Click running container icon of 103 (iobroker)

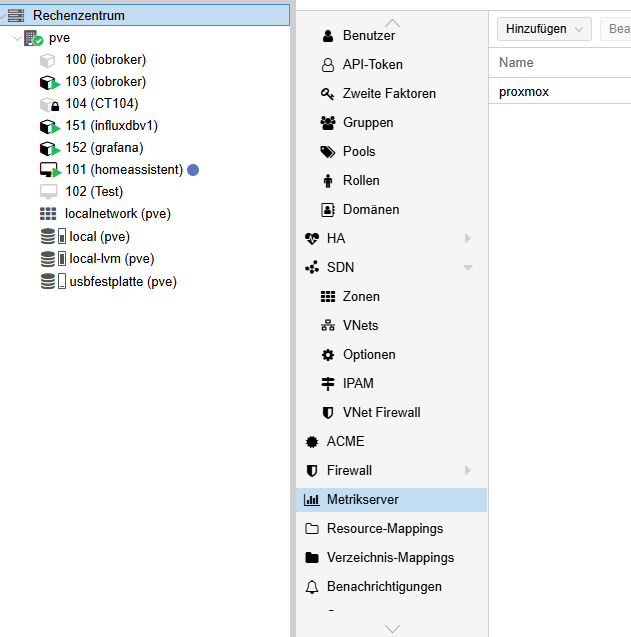pyautogui.click(x=50, y=82)
